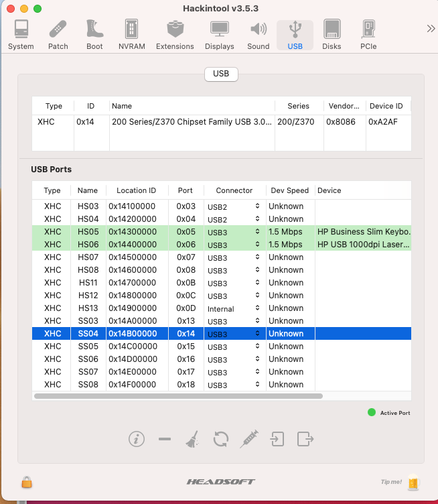Click the Tip me beer mug icon
Image resolution: width=438 pixels, height=504 pixels.
(x=413, y=482)
